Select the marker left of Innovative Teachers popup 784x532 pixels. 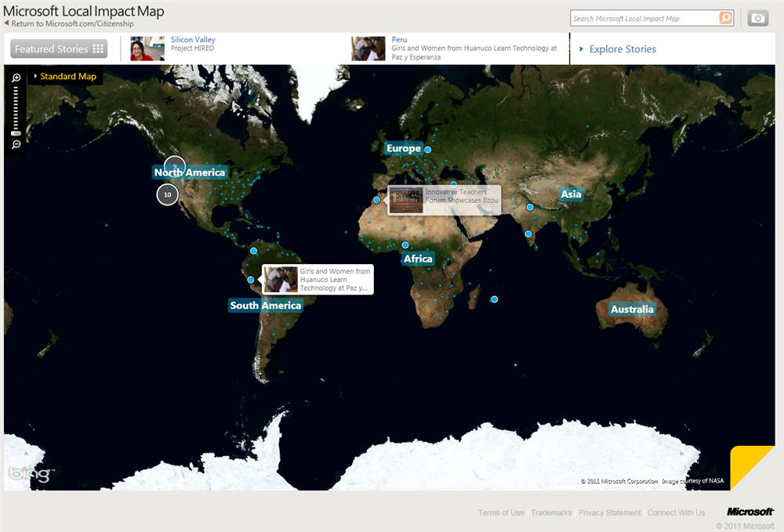coord(376,200)
